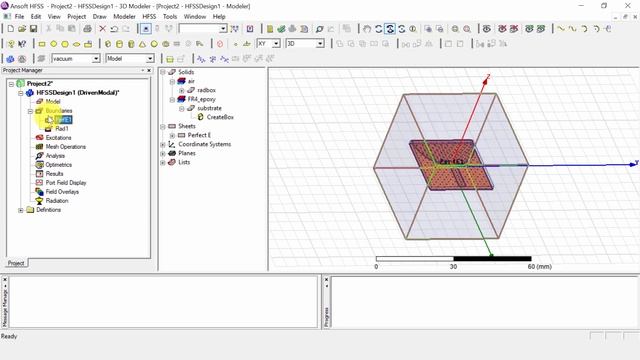Expand the Perfect E sheets node

pyautogui.click(x=172, y=135)
